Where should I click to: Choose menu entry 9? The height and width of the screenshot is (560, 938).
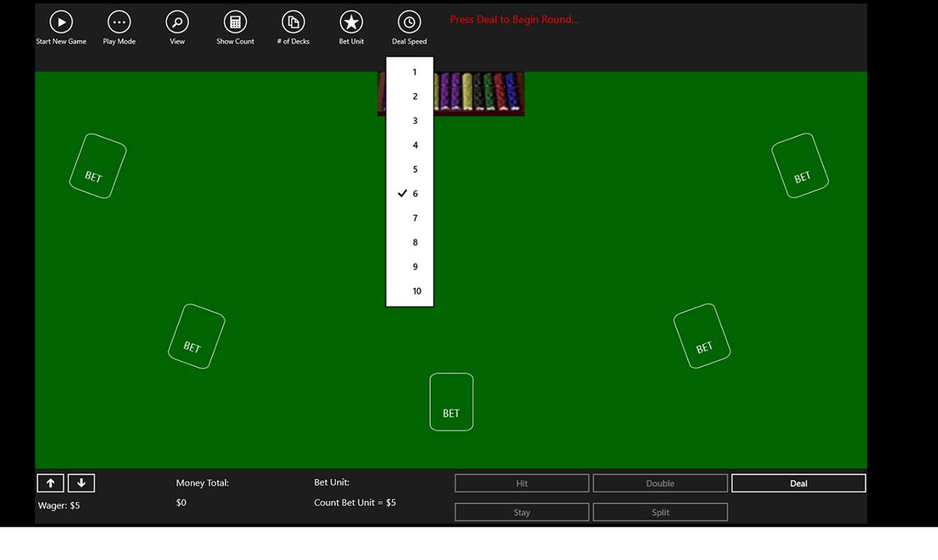[410, 267]
